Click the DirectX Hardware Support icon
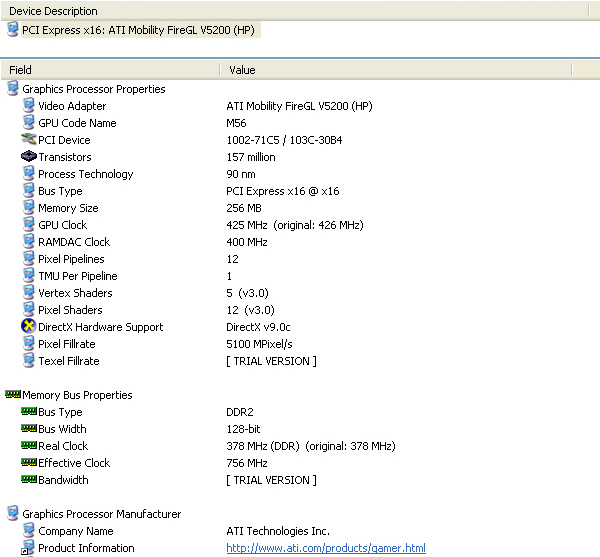Image resolution: width=600 pixels, height=557 pixels. click(x=28, y=326)
